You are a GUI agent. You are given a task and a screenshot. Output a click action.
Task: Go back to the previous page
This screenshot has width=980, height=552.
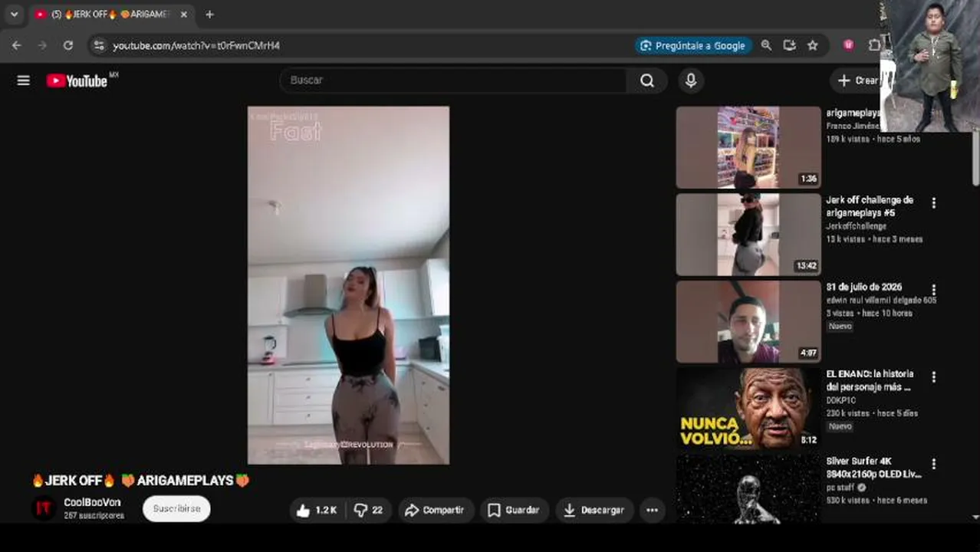coord(17,45)
